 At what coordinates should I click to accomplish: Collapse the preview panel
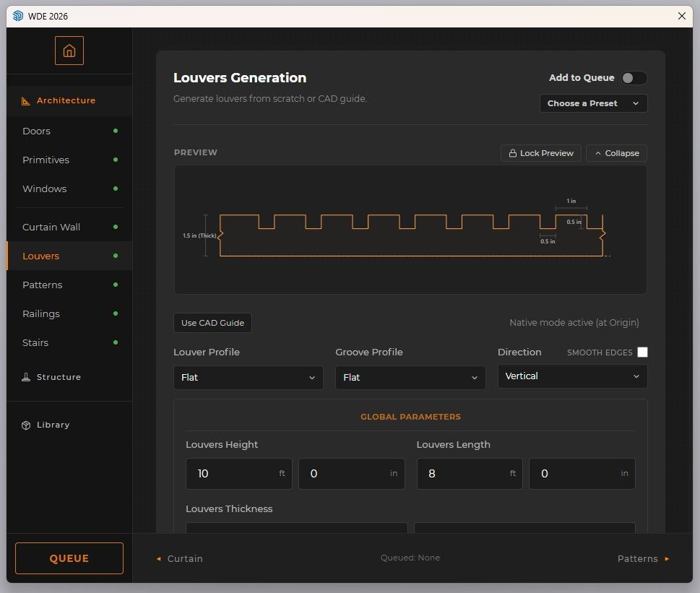pos(616,153)
